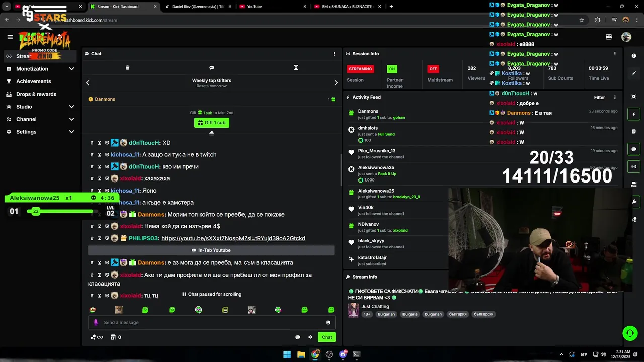Timeout xixolaid on the хахахаха message
Screen dimensions: 644x362
pos(100,178)
